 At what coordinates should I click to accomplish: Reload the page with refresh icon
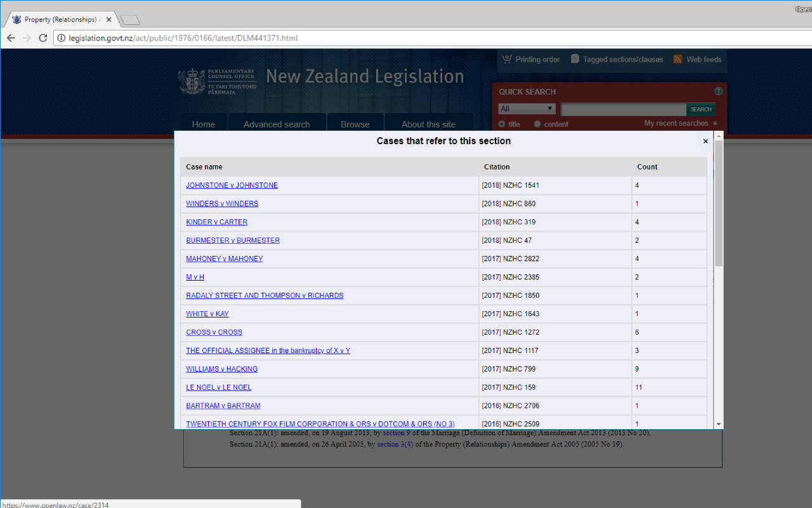(43, 38)
